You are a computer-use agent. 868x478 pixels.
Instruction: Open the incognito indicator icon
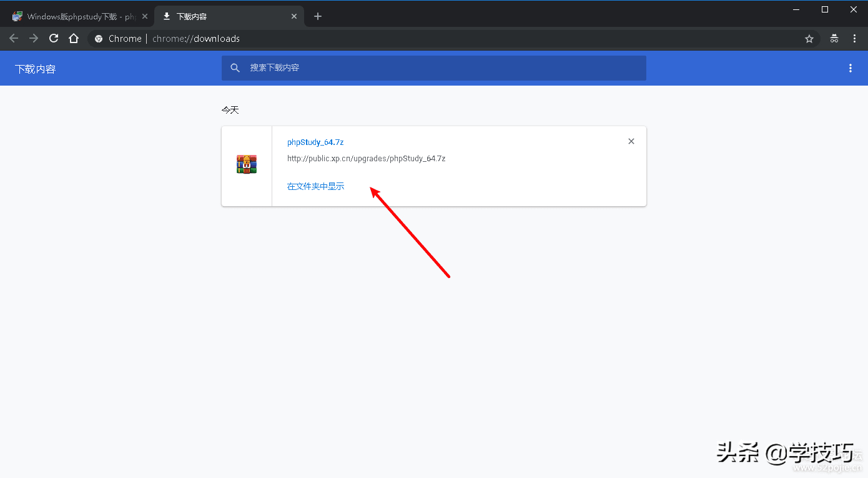tap(834, 39)
